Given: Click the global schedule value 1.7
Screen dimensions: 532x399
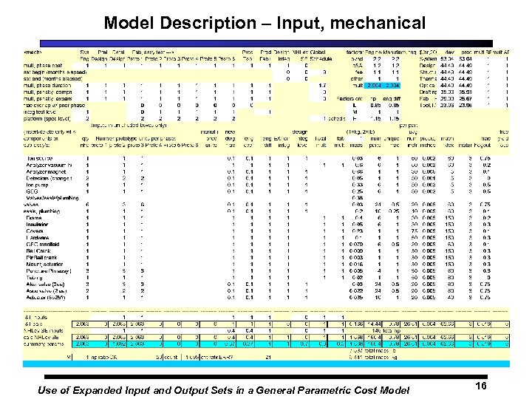Looking at the screenshot, I should tap(322, 86).
